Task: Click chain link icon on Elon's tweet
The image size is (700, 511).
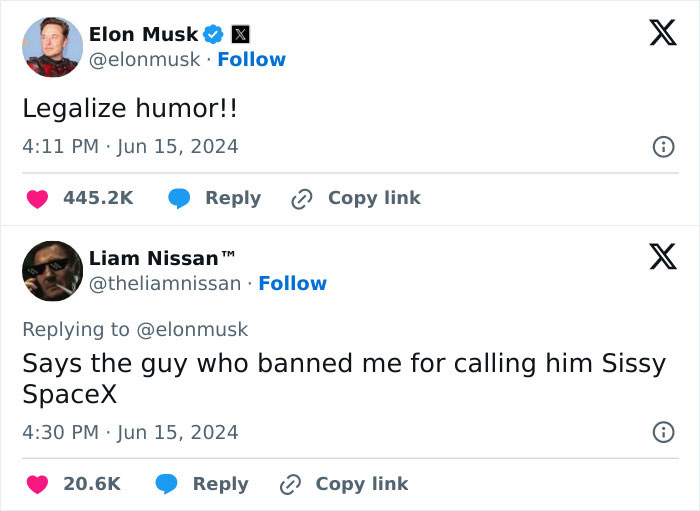Action: [302, 199]
